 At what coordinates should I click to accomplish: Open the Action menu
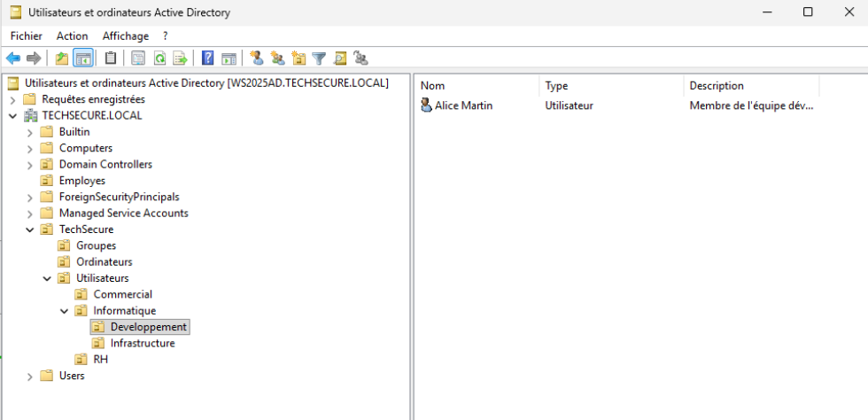[72, 35]
